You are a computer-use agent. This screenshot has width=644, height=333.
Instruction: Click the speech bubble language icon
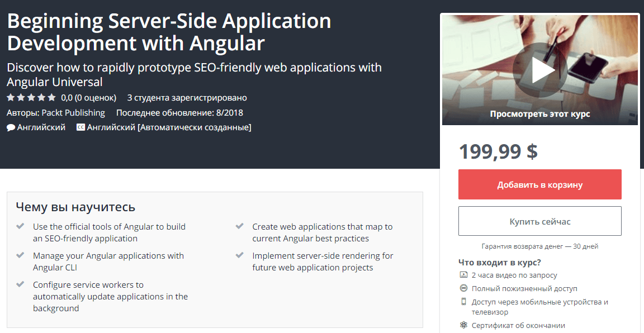11,128
